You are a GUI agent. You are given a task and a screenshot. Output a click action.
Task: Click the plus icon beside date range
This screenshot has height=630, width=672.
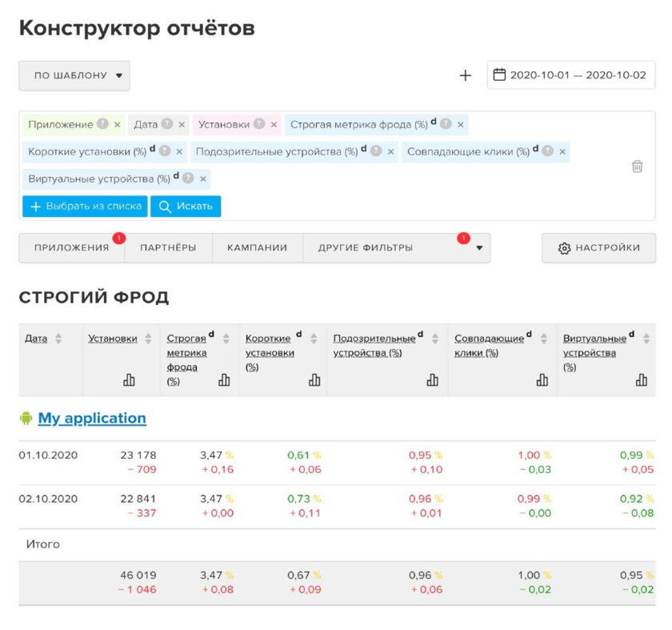[x=466, y=75]
